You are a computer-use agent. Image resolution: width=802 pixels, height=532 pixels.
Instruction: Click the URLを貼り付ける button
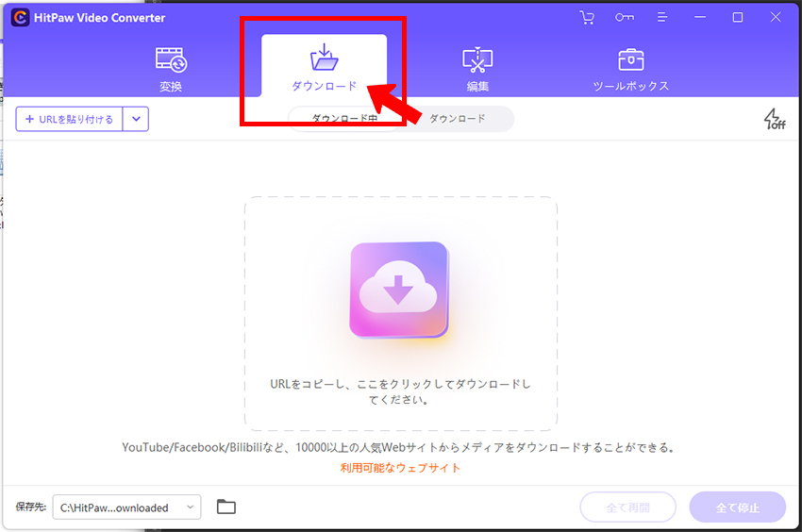[x=69, y=119]
